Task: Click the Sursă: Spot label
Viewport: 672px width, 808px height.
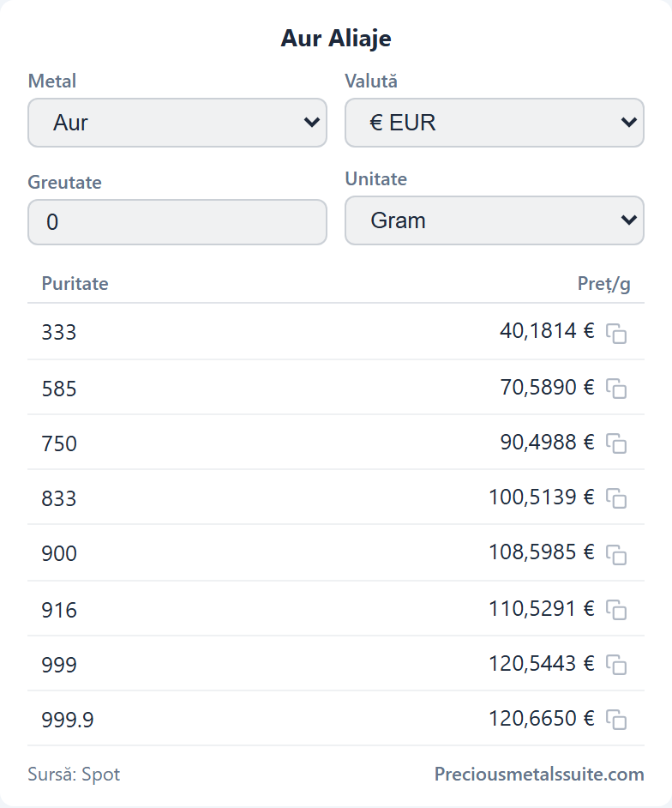Action: click(74, 775)
